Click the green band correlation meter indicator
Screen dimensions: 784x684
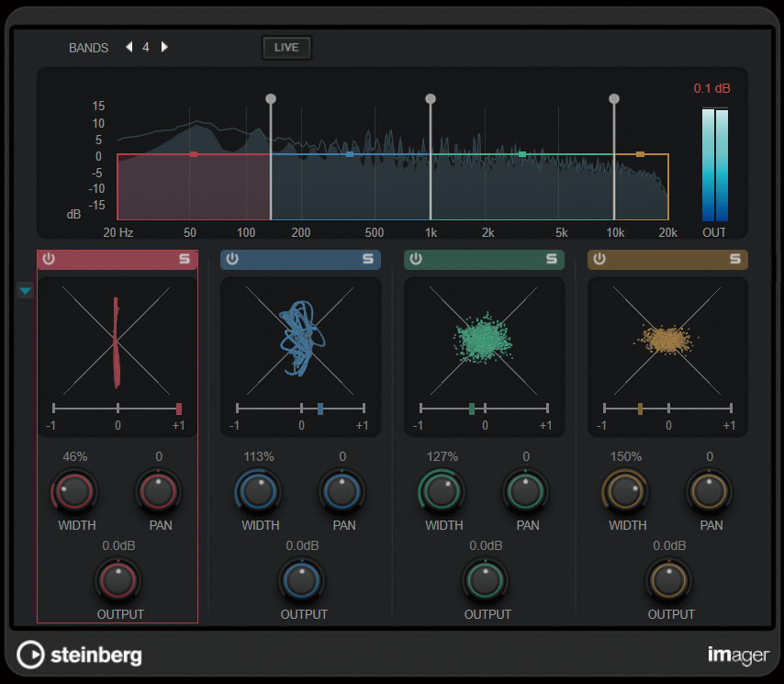[x=472, y=409]
